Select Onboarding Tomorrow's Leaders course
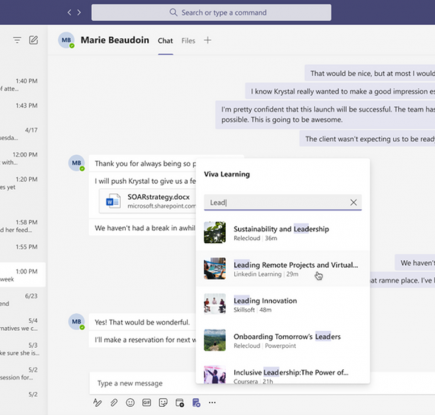The width and height of the screenshot is (435, 415). click(x=283, y=340)
